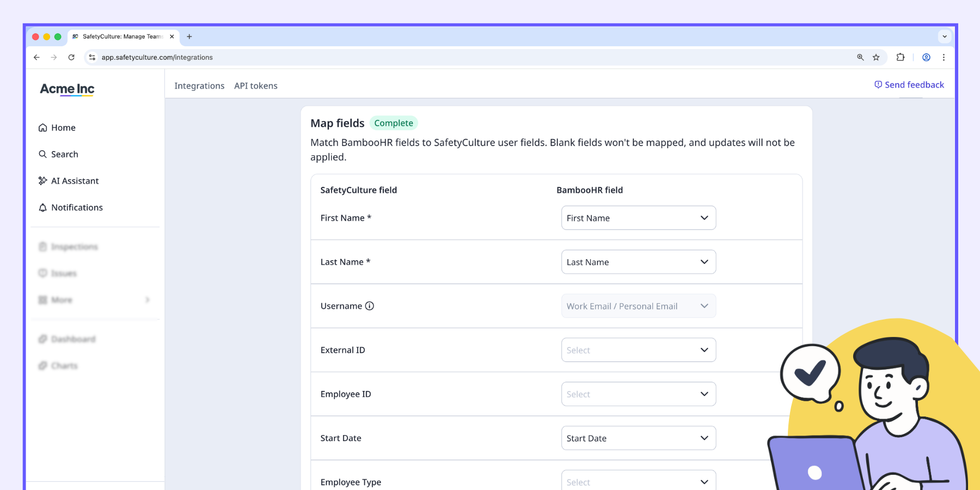Viewport: 980px width, 490px height.
Task: Click the browser back arrow
Action: tap(36, 57)
